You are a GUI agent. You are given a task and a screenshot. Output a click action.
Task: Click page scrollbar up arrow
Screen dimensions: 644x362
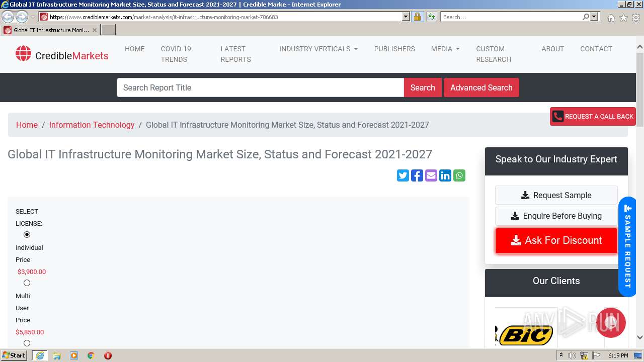coord(640,47)
